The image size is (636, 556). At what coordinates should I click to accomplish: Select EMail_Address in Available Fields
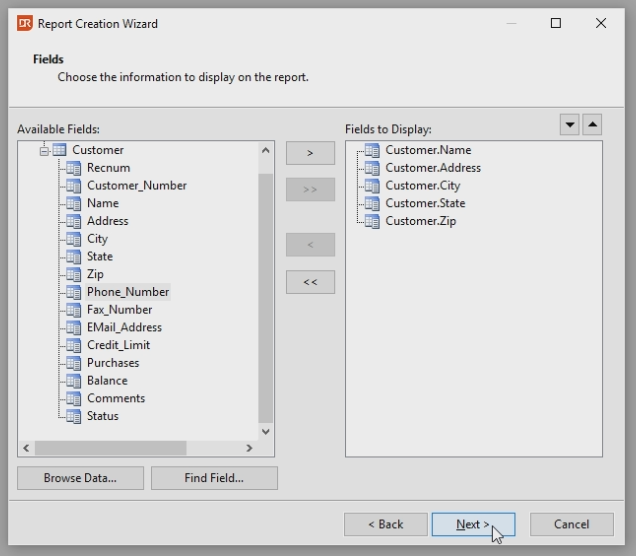(124, 327)
